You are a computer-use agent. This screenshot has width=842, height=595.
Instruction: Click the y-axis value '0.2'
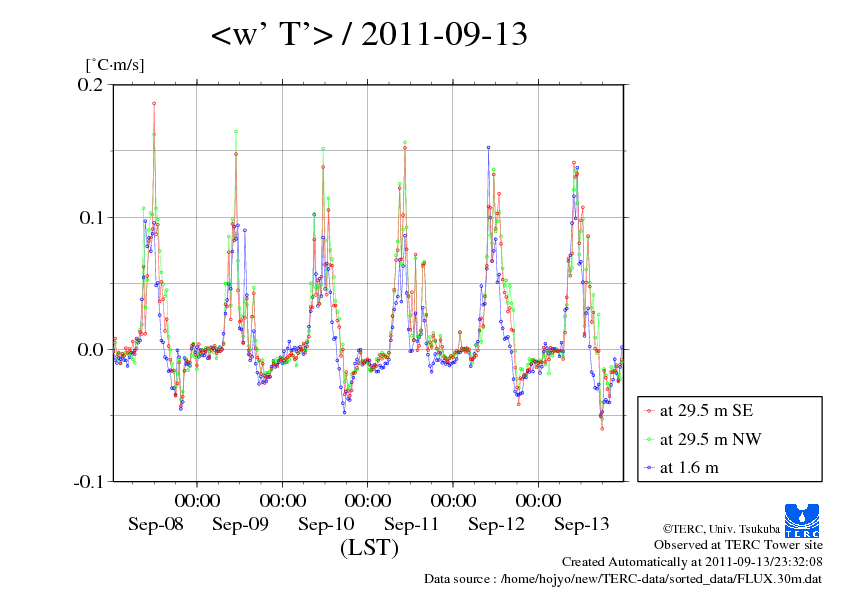coord(90,85)
